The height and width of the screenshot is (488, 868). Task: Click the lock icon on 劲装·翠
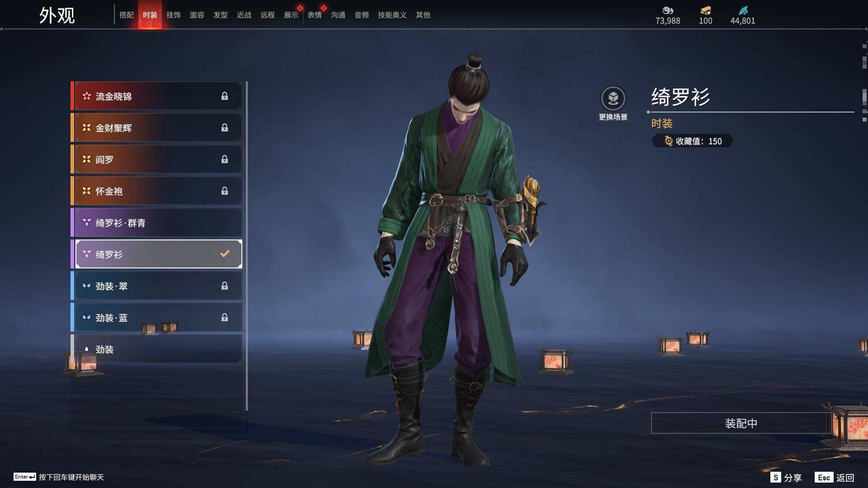click(225, 286)
